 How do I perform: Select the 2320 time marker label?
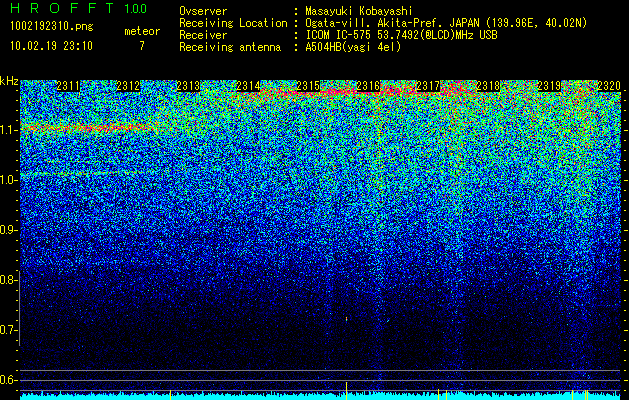point(609,86)
